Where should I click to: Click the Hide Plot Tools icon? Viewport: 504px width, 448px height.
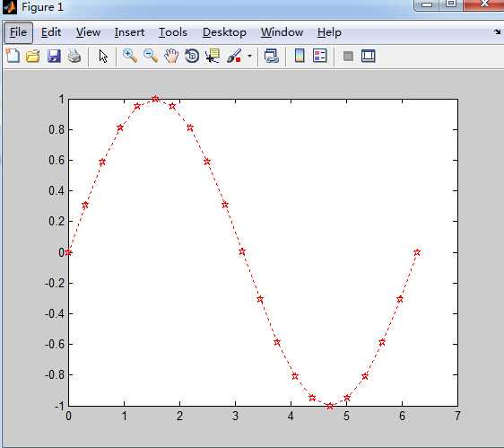coord(348,57)
